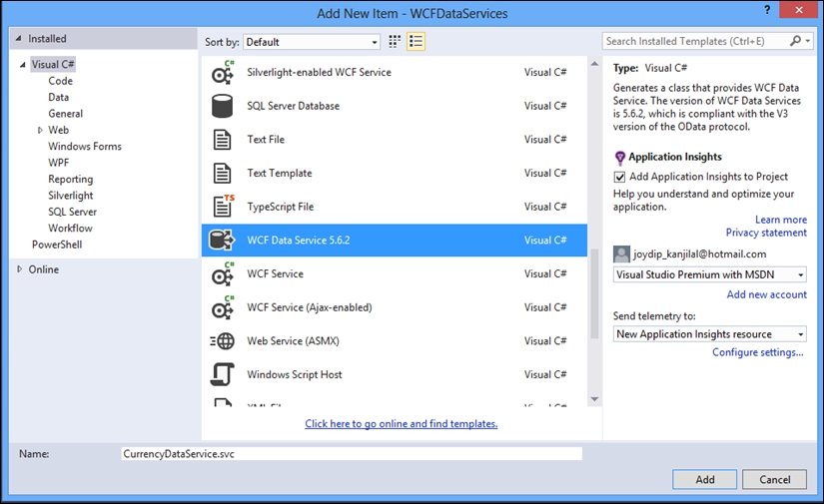The image size is (824, 504).
Task: Open the Sort by Default dropdown
Action: click(x=312, y=42)
